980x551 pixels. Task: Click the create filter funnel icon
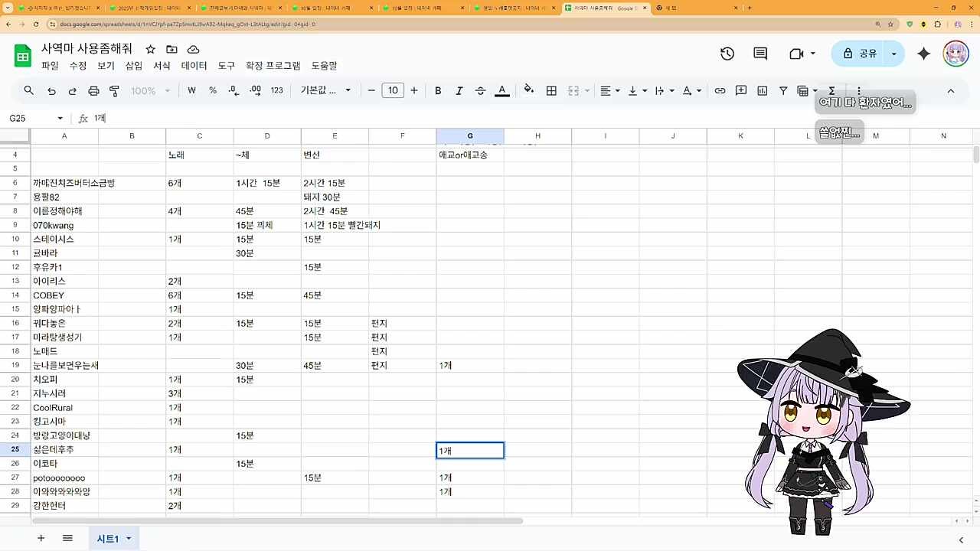pos(783,90)
